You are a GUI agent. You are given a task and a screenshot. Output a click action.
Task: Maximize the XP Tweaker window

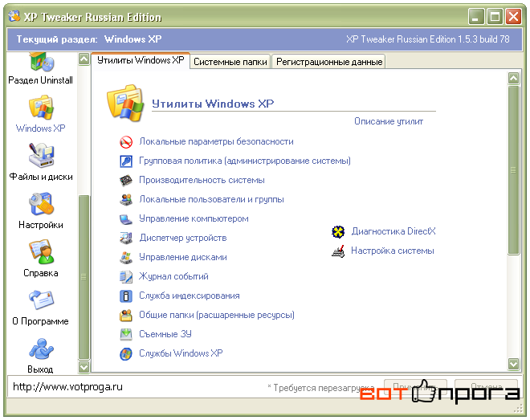(495, 17)
